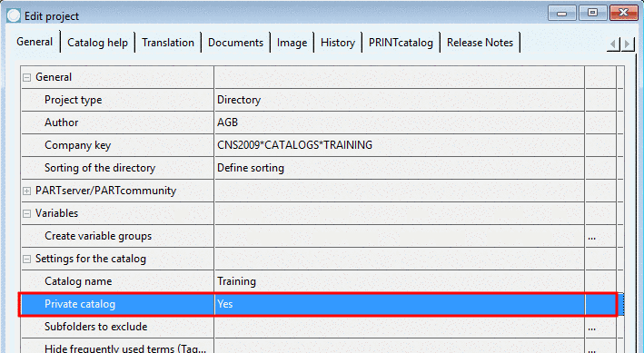
Task: Switch to the Translation tab
Action: click(168, 43)
